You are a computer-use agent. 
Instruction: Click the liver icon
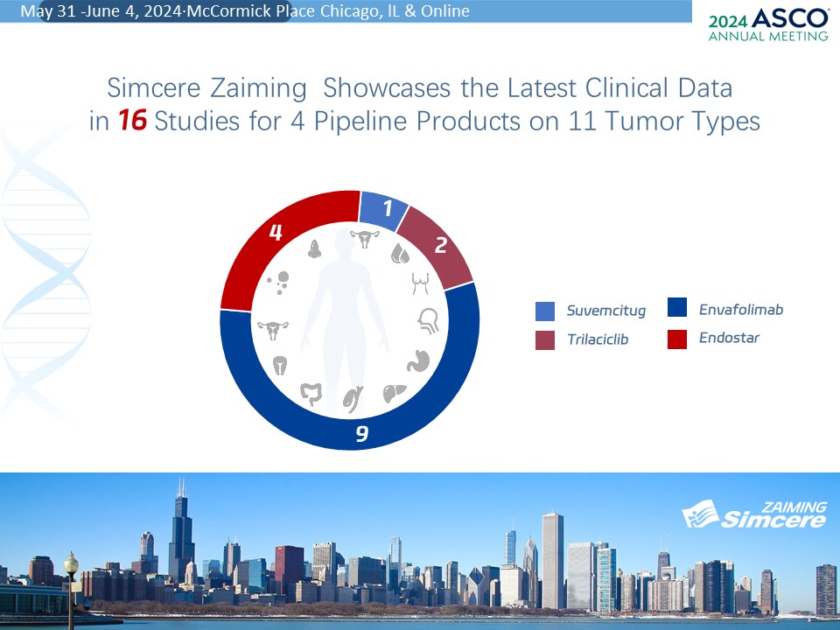pos(395,394)
